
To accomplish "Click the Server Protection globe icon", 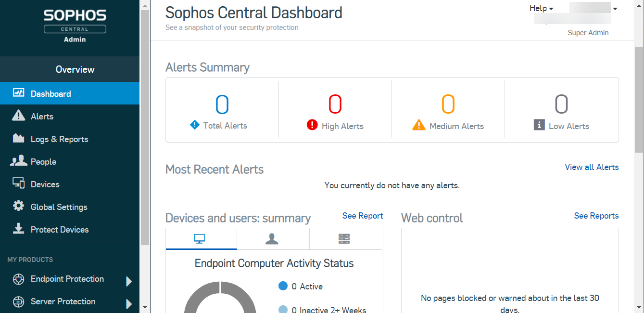I will coord(18,302).
